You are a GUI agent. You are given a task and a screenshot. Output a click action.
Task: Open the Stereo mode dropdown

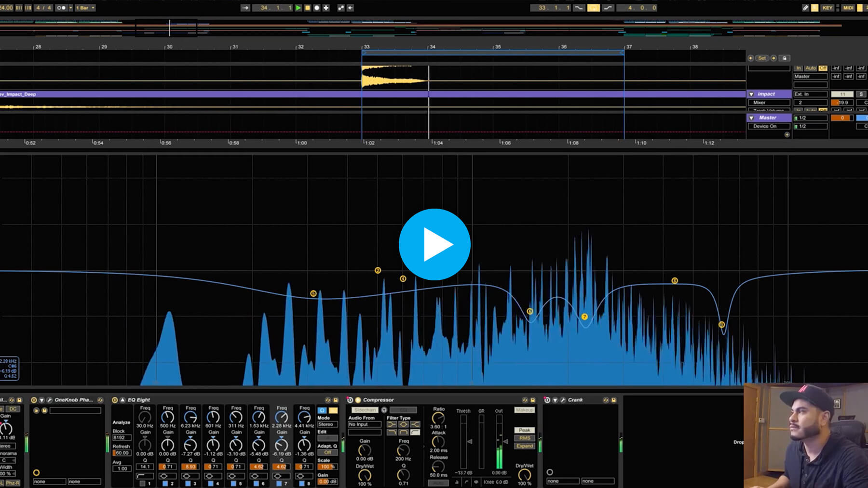click(x=327, y=424)
